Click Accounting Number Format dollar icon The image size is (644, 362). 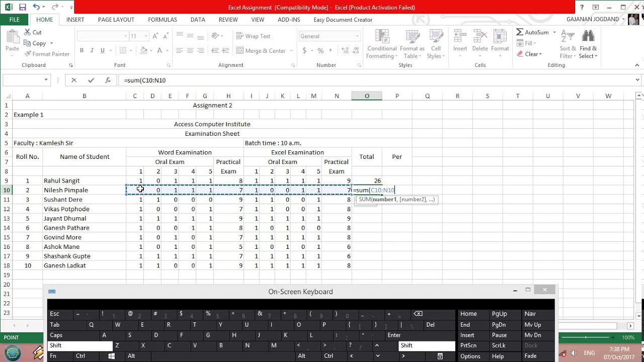pyautogui.click(x=304, y=51)
